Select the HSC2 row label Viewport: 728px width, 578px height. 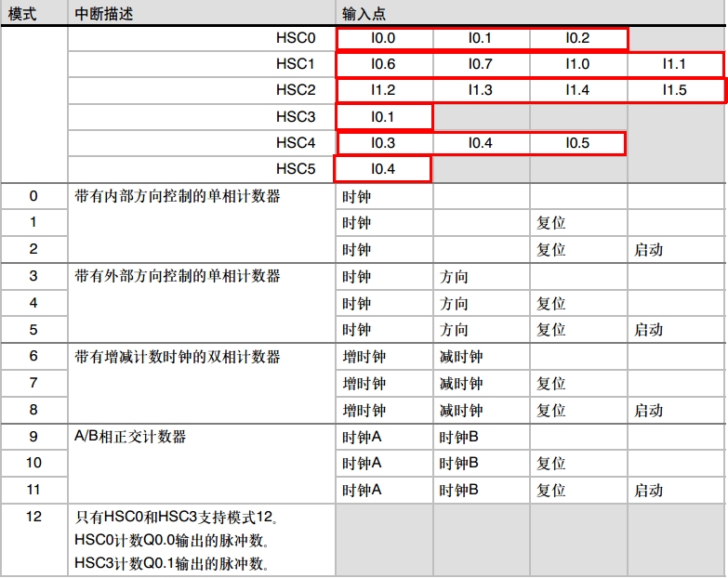coord(296,89)
